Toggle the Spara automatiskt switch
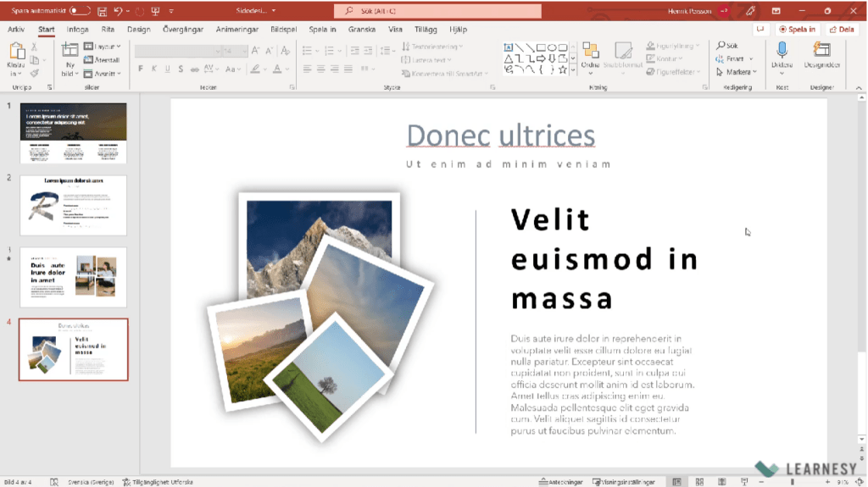 (x=80, y=11)
